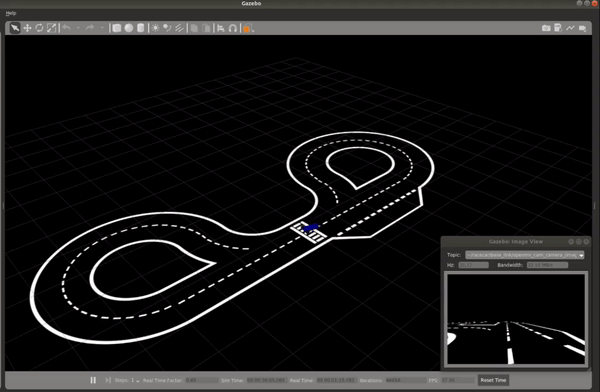Click the camera image in Image View

click(516, 319)
